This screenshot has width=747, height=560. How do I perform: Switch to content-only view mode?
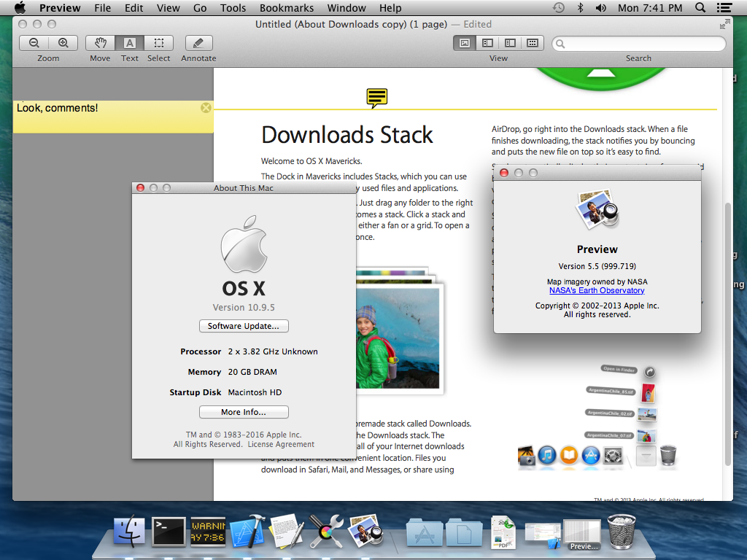pyautogui.click(x=465, y=43)
